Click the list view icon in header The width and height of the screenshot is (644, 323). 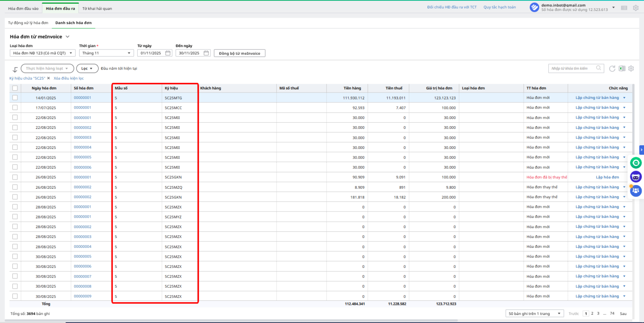pyautogui.click(x=624, y=8)
